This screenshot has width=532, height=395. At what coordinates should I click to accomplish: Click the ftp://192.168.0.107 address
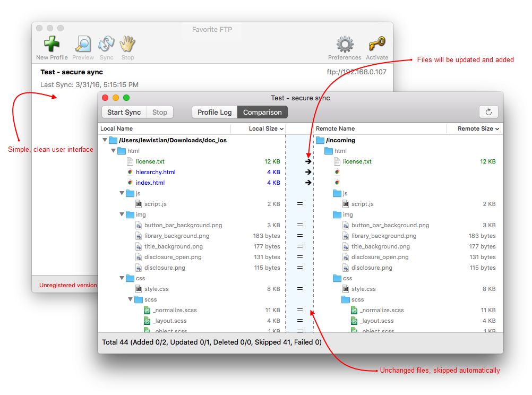pos(356,72)
